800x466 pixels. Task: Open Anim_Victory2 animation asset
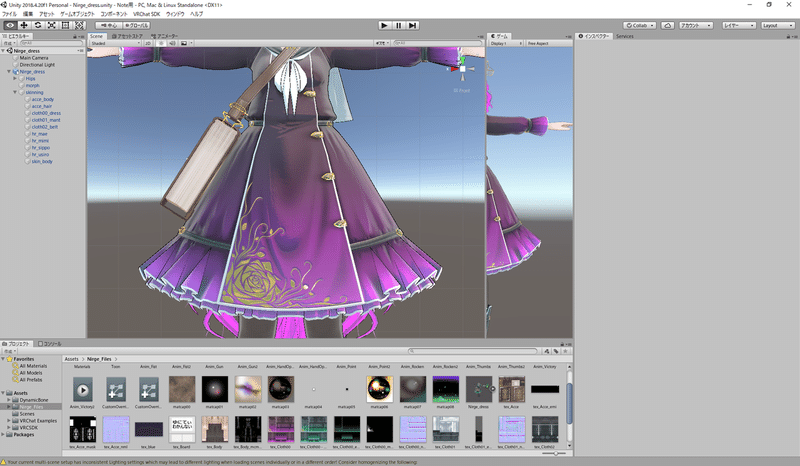click(x=83, y=390)
